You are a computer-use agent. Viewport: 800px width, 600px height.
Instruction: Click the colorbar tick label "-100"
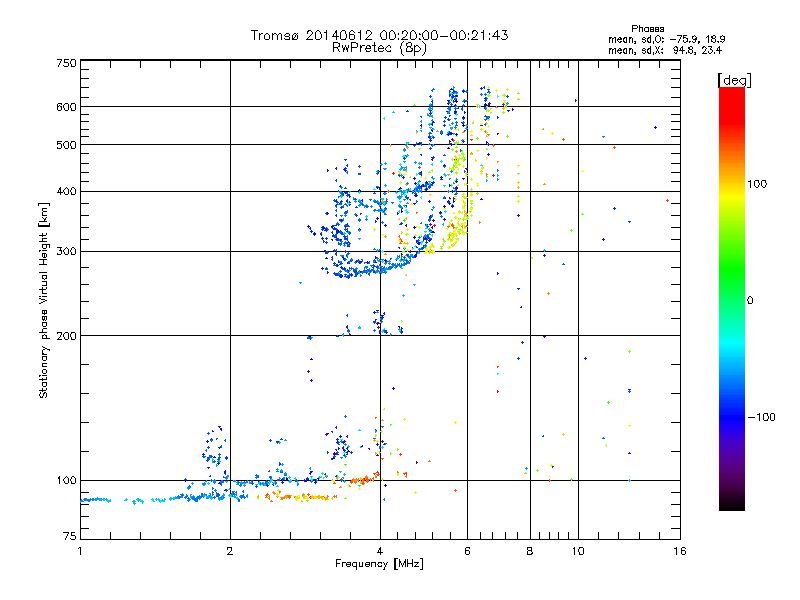[x=761, y=417]
